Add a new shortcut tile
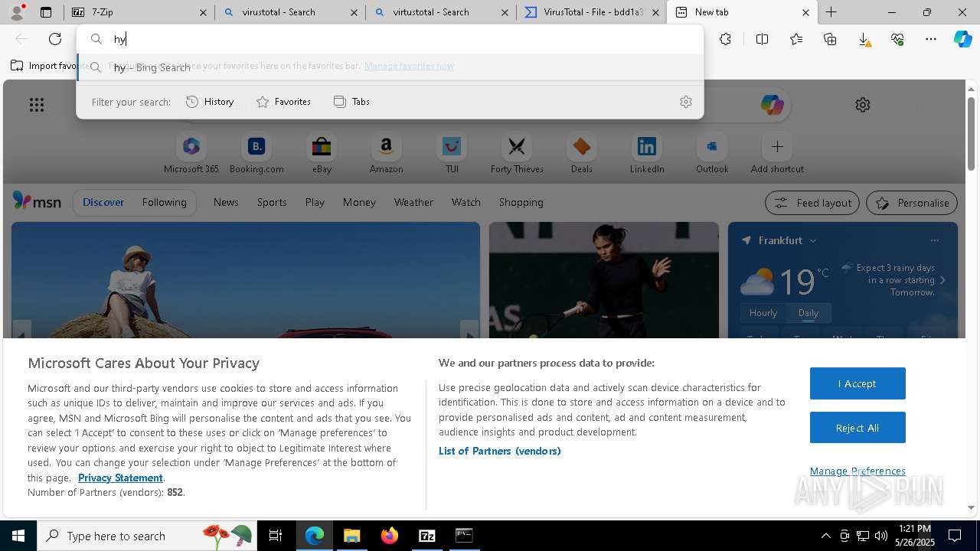 point(777,154)
